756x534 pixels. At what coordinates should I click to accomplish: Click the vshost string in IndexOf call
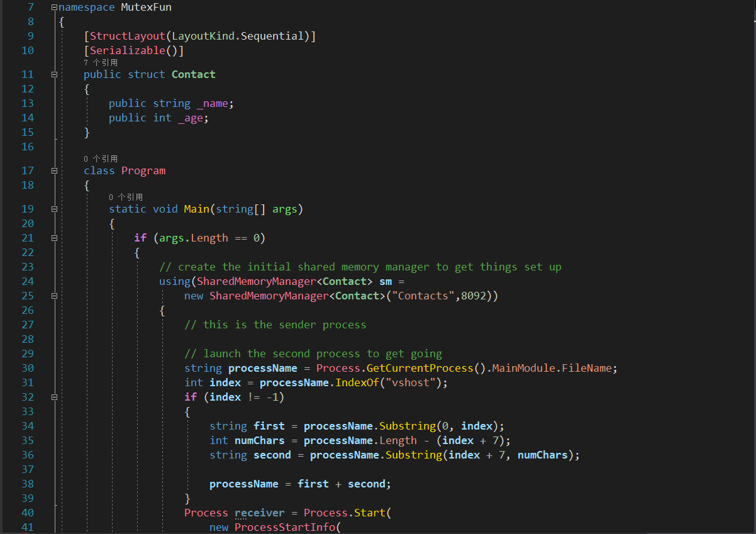tap(410, 382)
